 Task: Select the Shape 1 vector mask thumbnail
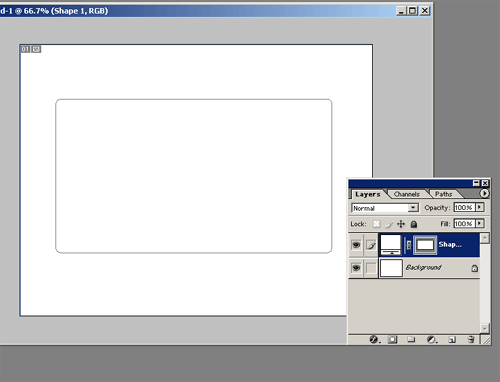coord(425,245)
